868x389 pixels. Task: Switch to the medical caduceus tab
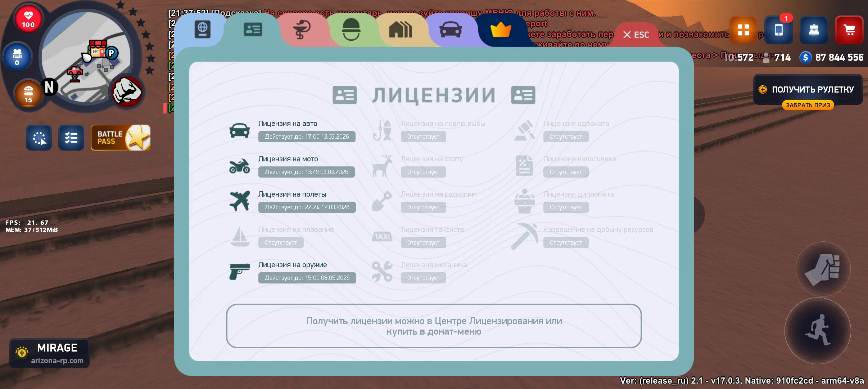[x=302, y=30]
